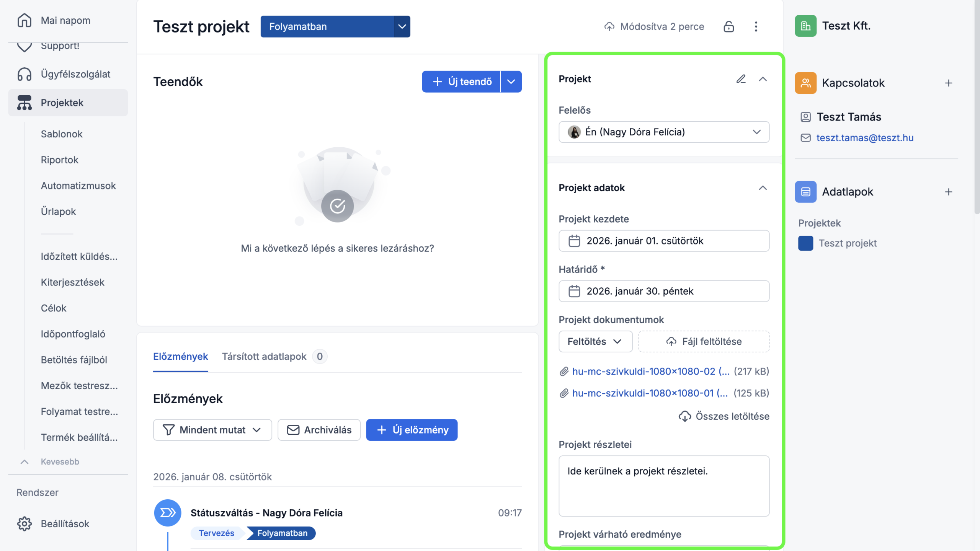Click blue color swatch beside Teszt projekt
The width and height of the screenshot is (980, 551).
pyautogui.click(x=805, y=243)
